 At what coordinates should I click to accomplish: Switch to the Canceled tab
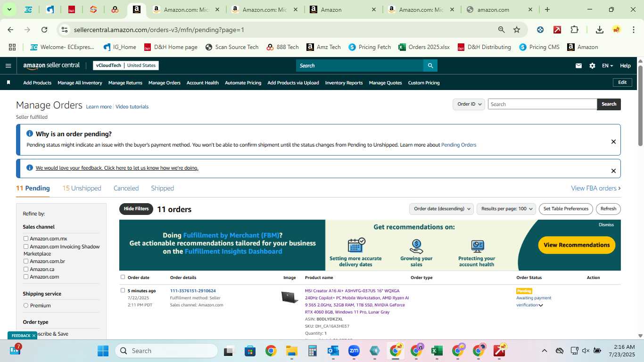pyautogui.click(x=126, y=188)
